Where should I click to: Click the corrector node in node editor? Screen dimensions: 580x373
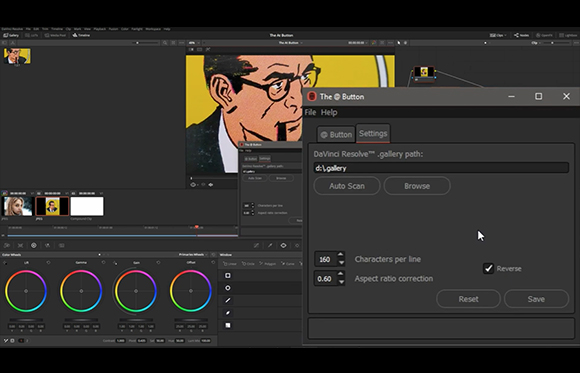pyautogui.click(x=424, y=74)
